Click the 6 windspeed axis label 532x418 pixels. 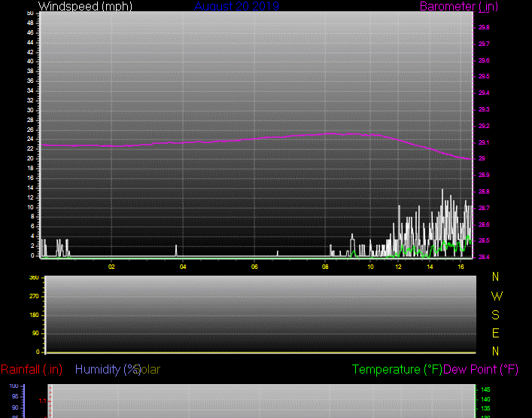tap(32, 227)
